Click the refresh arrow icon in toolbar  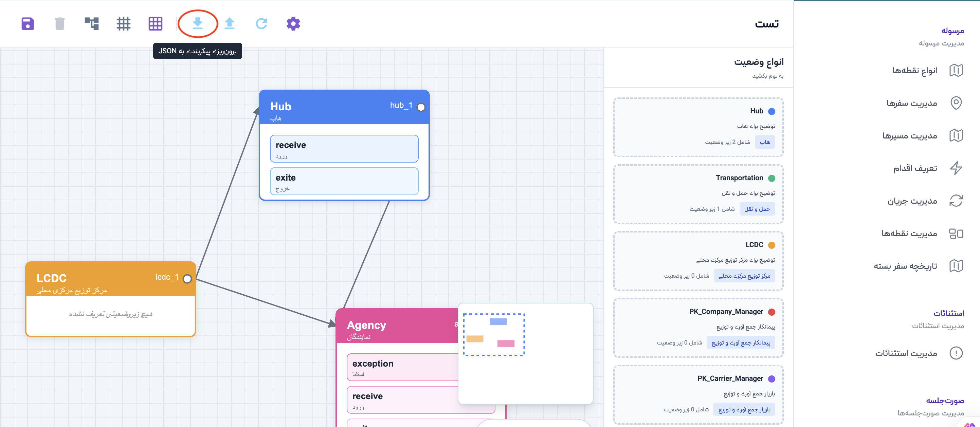(x=261, y=23)
